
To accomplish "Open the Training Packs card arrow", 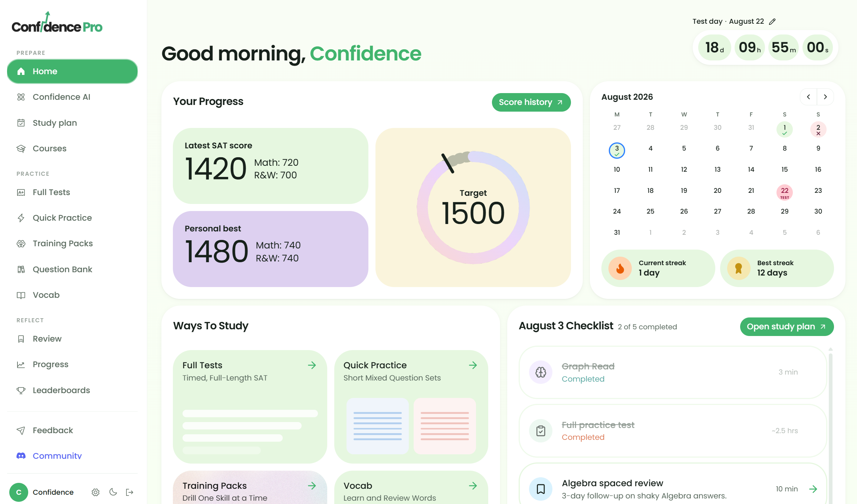I will (x=312, y=486).
